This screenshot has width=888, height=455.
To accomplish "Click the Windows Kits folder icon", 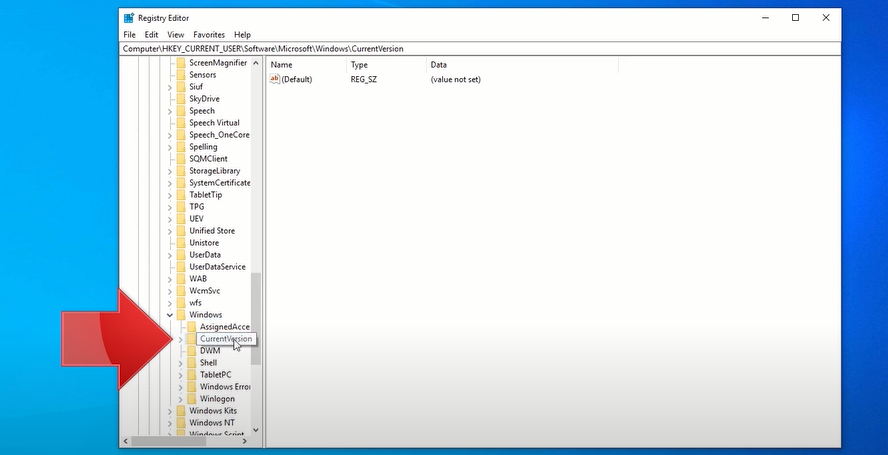I will [x=181, y=411].
